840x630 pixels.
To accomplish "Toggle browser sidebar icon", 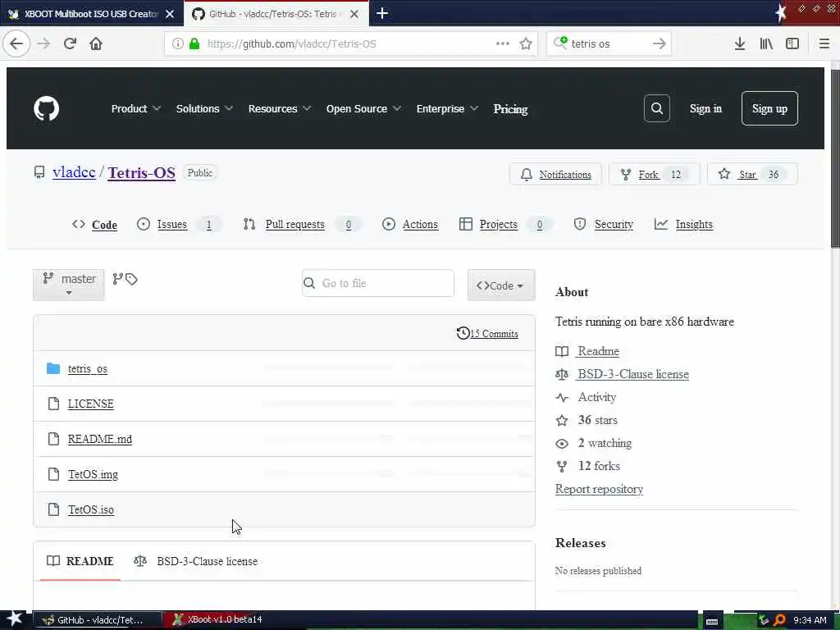I will click(792, 44).
